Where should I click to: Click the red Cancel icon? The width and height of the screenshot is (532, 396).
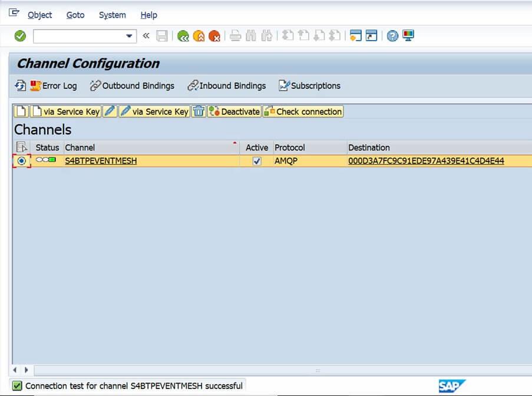[x=214, y=35]
